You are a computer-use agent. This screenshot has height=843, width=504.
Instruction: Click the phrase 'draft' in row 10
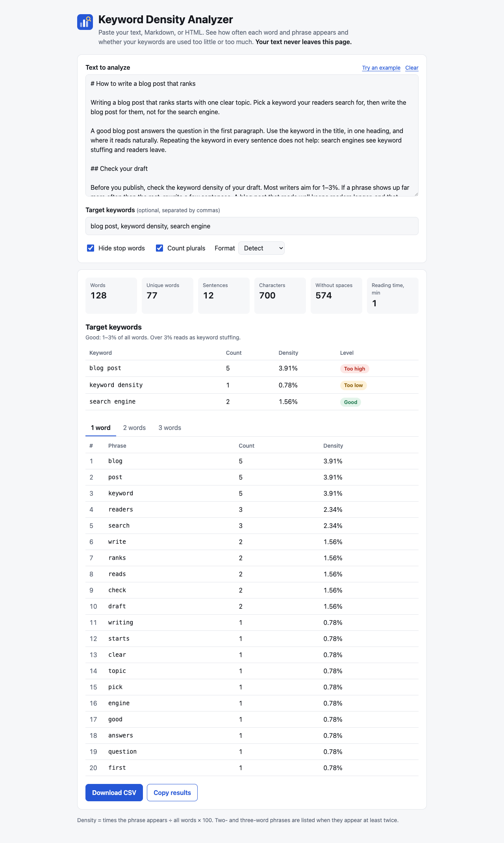coord(117,606)
